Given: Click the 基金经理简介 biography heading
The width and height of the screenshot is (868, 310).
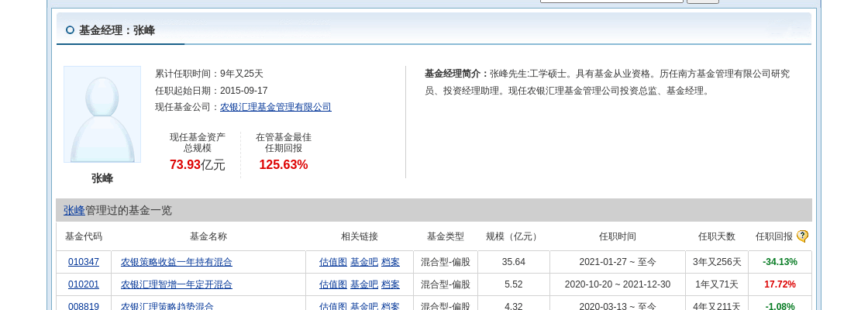Looking at the screenshot, I should pos(456,74).
